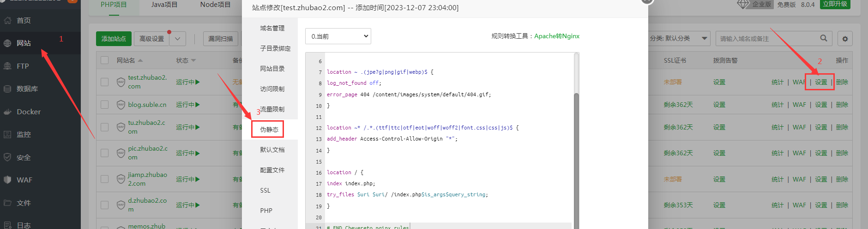Check the test.zhubao2.com row checkbox

click(x=105, y=82)
